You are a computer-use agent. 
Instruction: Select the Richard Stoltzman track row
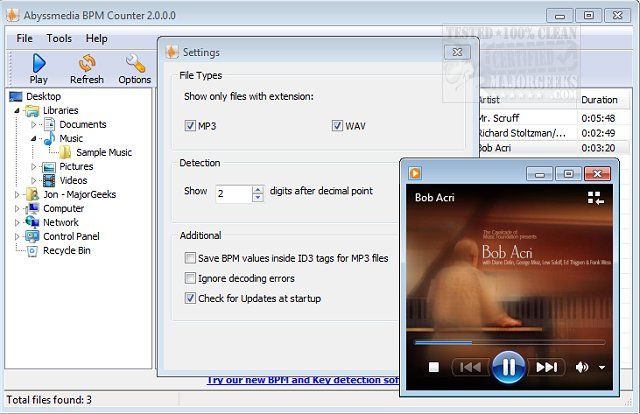pos(553,133)
